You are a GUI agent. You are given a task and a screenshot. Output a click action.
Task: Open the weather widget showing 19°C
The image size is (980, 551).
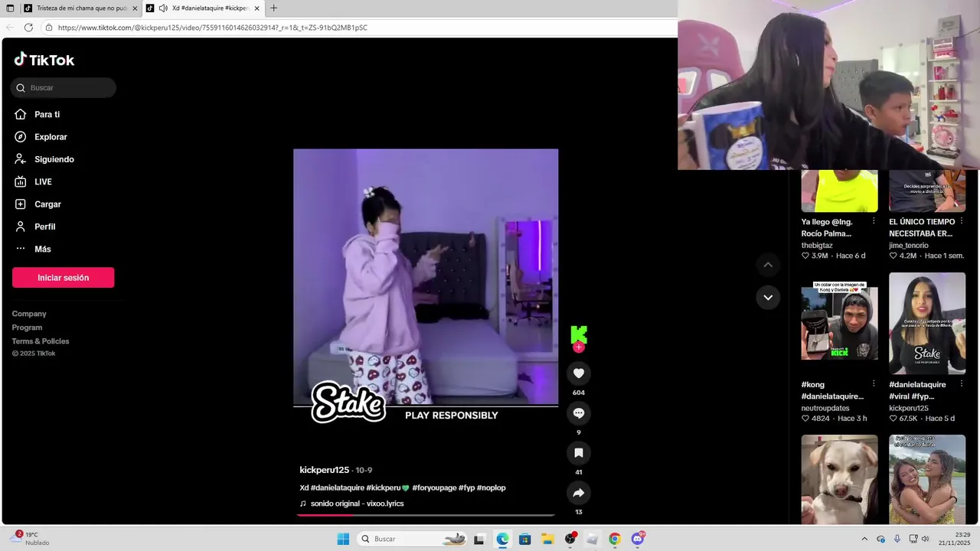(31, 539)
